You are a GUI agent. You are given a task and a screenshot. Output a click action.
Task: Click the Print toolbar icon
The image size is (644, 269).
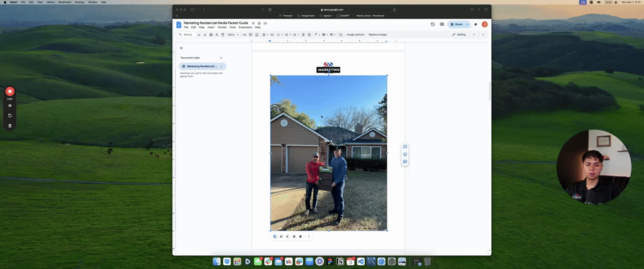tap(211, 35)
